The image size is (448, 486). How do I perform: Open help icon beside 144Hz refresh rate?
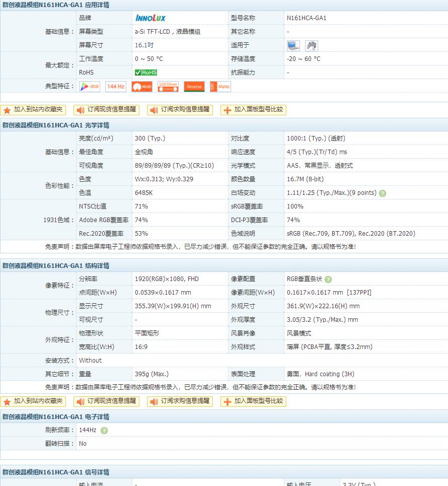click(x=104, y=431)
